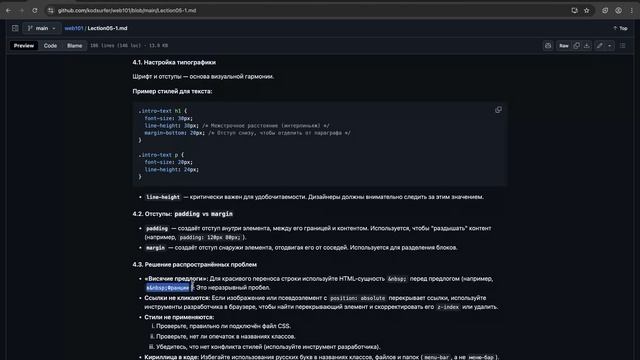Switch to the Code tab
Image resolution: width=640 pixels, height=360 pixels.
[50, 46]
